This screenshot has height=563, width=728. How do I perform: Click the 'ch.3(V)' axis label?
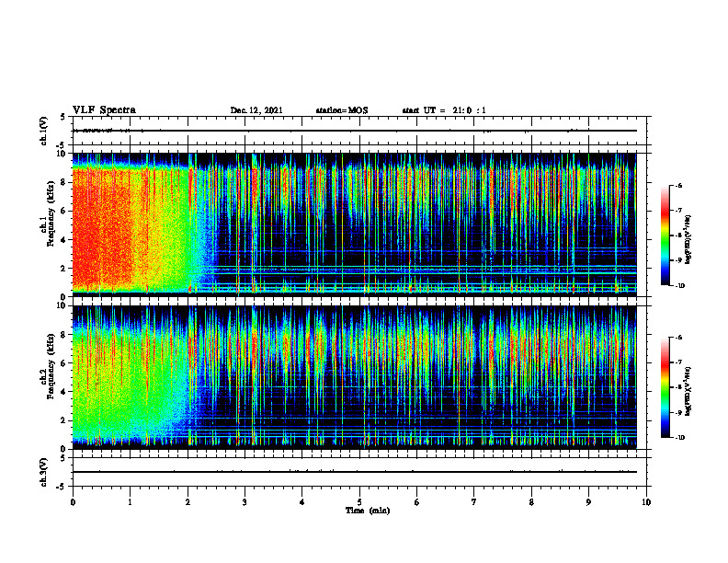[x=43, y=472]
